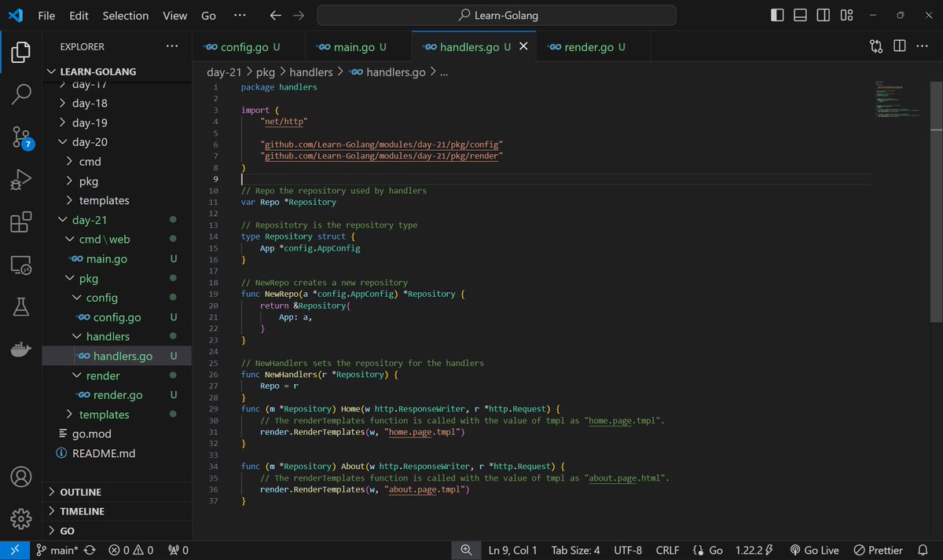Open editor More Actions ellipsis menu

point(923,46)
